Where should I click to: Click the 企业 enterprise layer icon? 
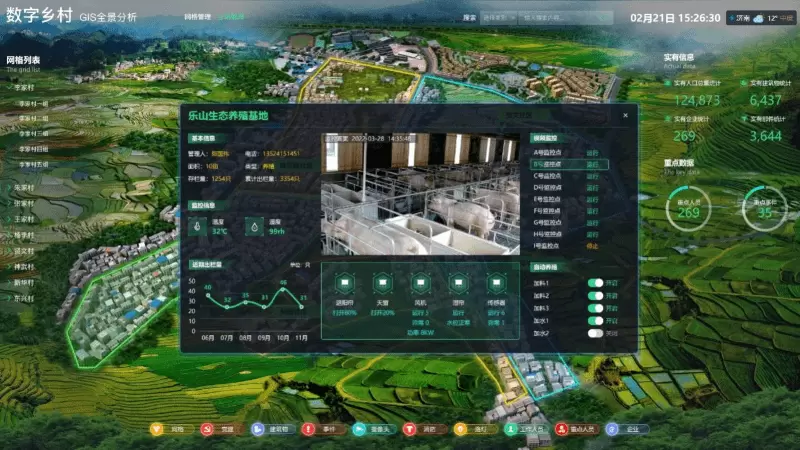(612, 429)
